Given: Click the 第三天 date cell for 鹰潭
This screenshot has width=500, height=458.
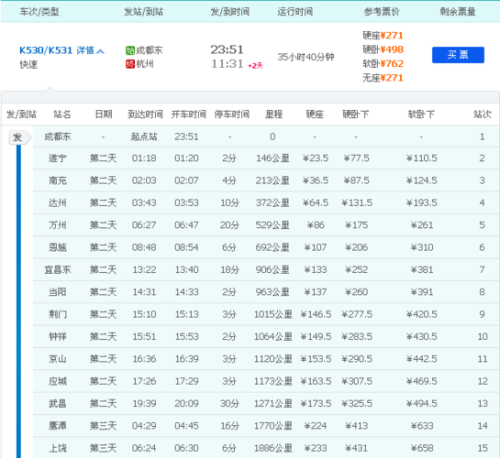Looking at the screenshot, I should (x=103, y=426).
